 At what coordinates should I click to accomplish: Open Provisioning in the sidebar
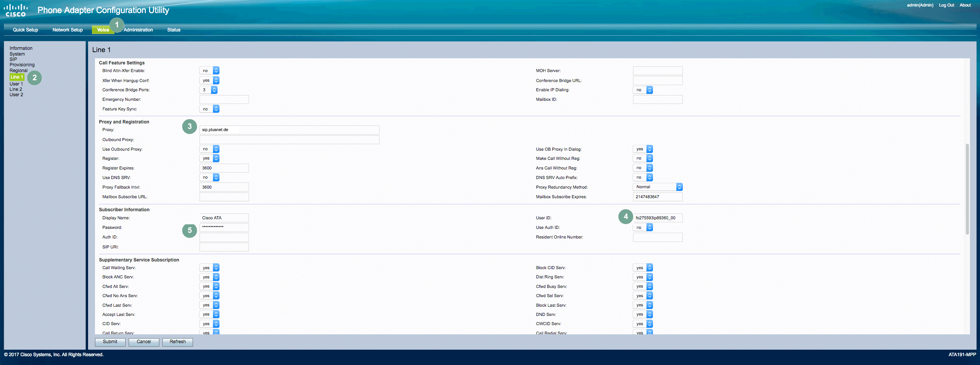22,65
